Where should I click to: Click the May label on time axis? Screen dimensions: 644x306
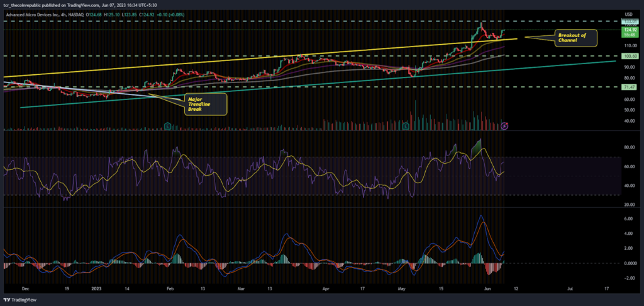(x=401, y=290)
